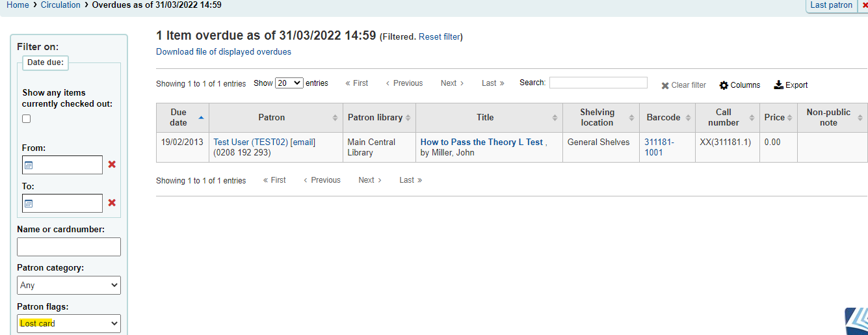Go to Home in breadcrumb
This screenshot has width=868, height=335.
coord(18,5)
